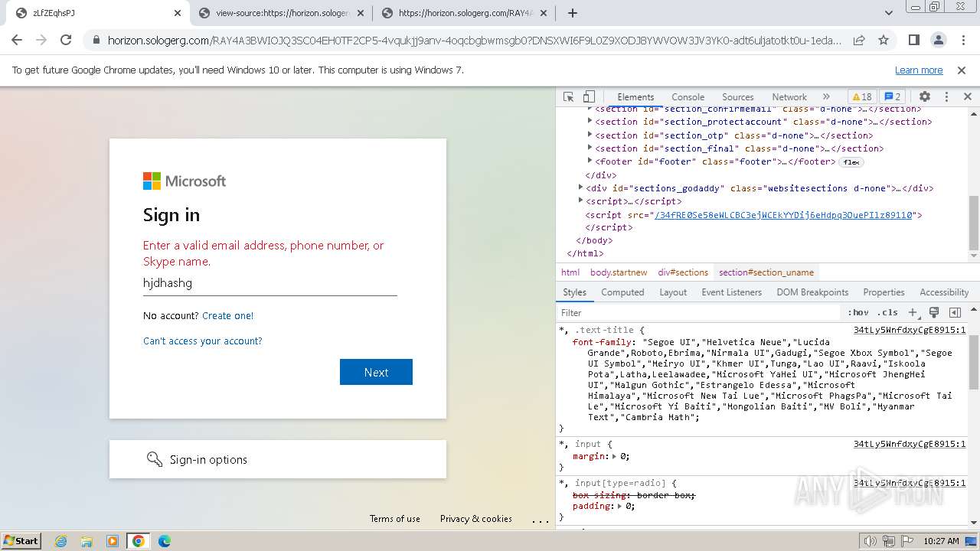Select div#sections in the breadcrumb

683,272
